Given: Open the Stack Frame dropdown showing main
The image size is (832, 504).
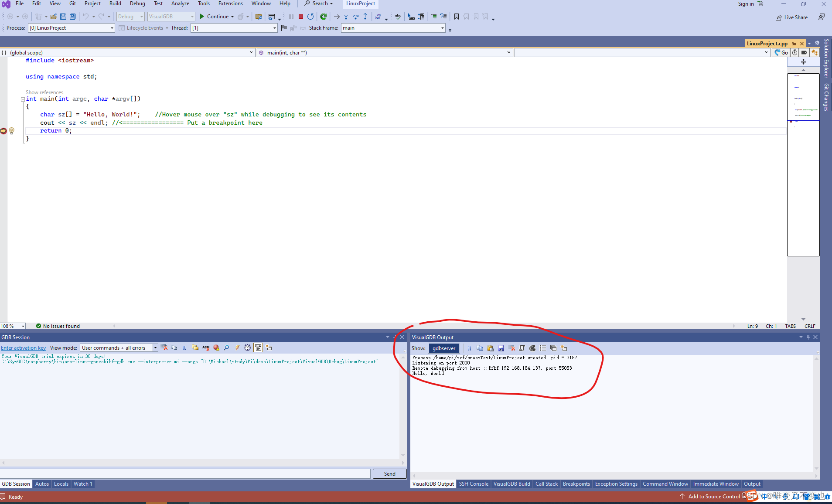Looking at the screenshot, I should click(393, 28).
